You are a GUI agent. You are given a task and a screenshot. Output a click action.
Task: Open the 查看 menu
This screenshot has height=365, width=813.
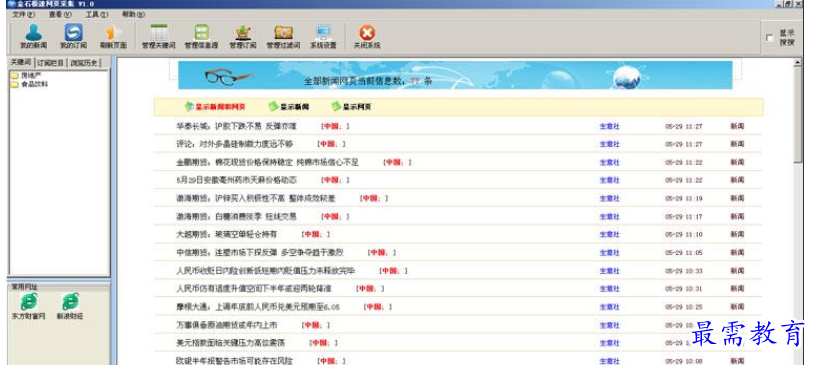(60, 15)
